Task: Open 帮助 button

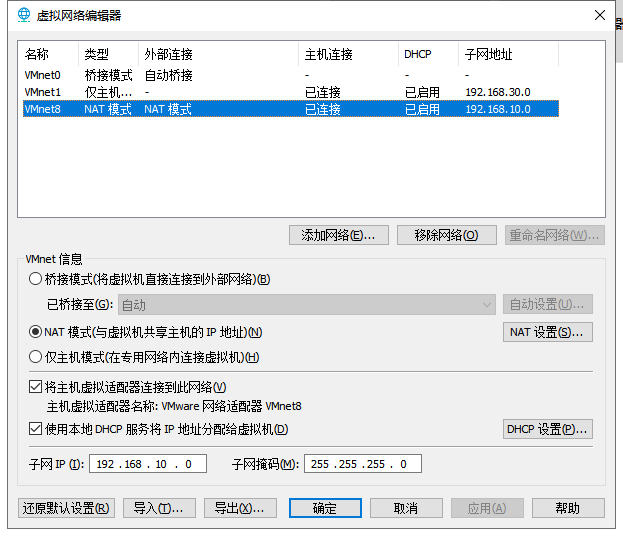Action: click(568, 508)
